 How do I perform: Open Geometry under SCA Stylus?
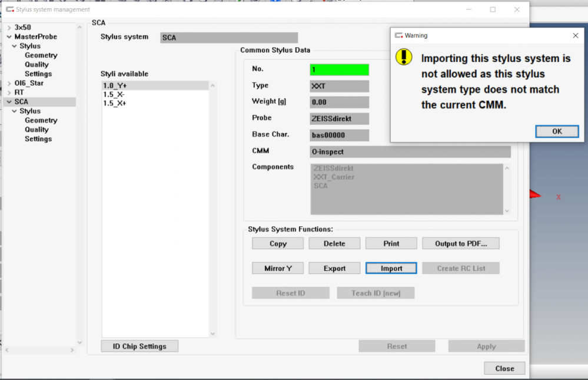41,120
